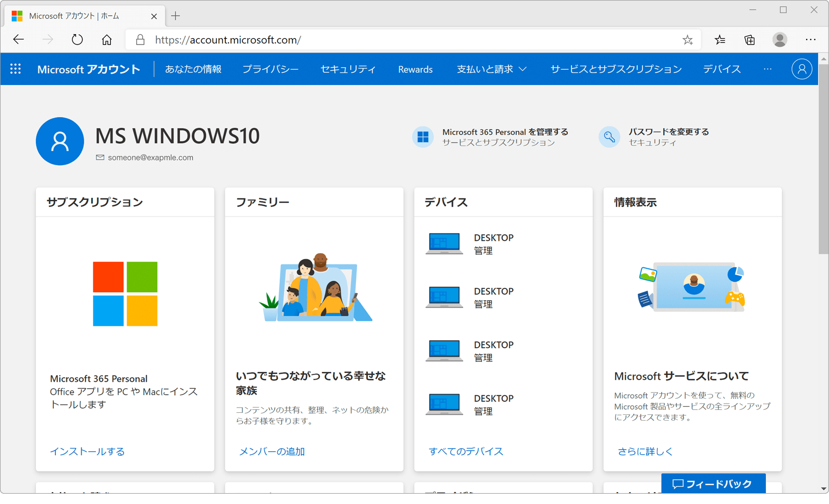Click the key icon for password change

pyautogui.click(x=609, y=137)
